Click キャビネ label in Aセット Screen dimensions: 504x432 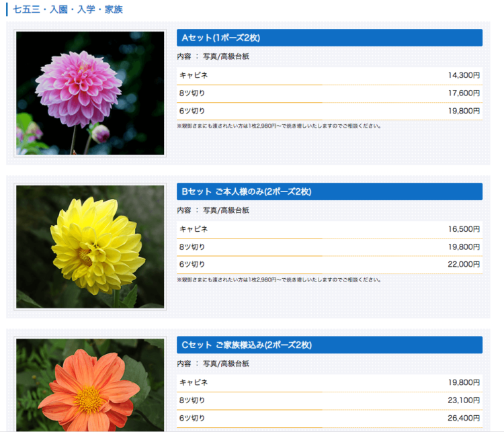pyautogui.click(x=194, y=75)
